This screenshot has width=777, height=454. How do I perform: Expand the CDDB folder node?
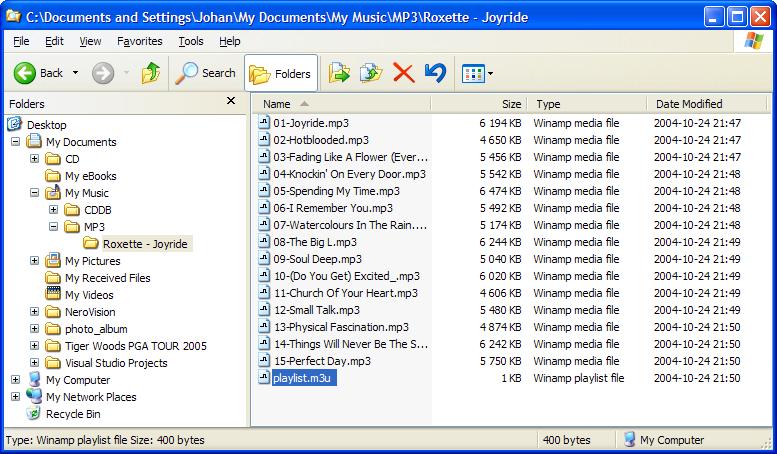[x=54, y=210]
